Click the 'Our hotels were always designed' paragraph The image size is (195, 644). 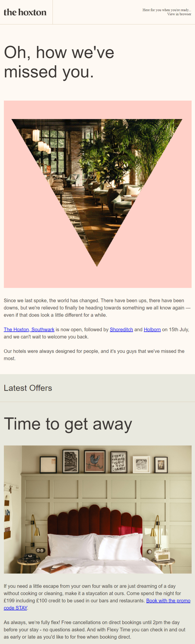[x=94, y=355]
